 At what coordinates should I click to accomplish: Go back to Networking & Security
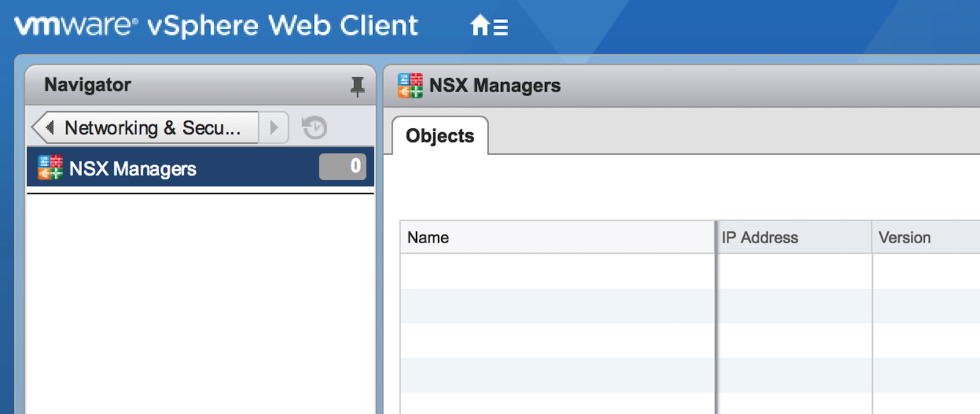(153, 128)
